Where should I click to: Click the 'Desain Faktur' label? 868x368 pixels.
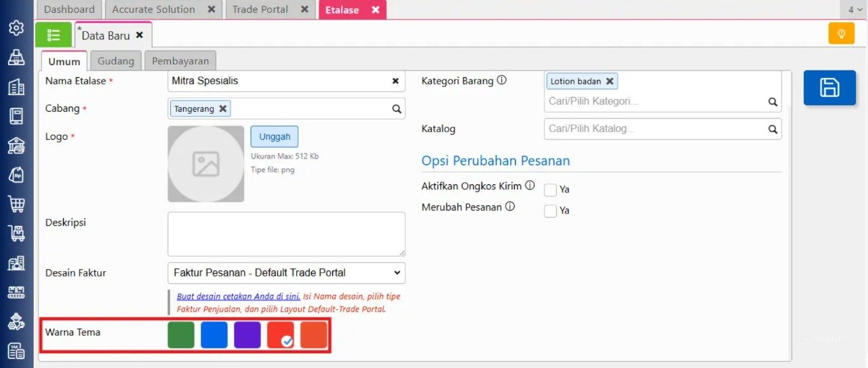76,273
